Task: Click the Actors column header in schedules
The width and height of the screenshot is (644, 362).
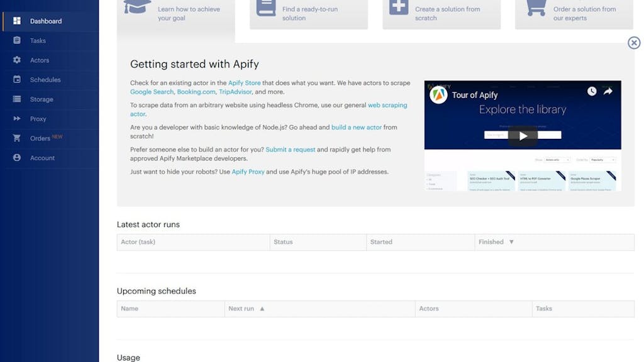Action: [474, 309]
